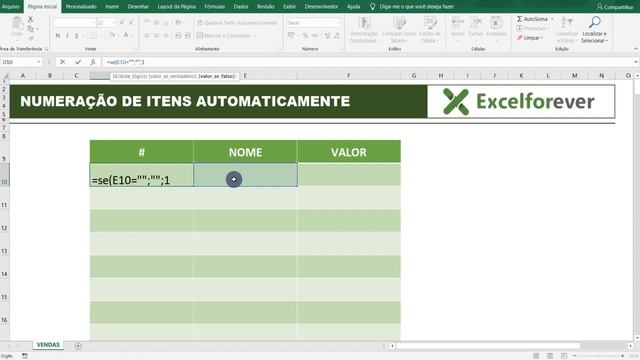
Task: Open Classificar e Filtrar menu
Action: coord(567,29)
